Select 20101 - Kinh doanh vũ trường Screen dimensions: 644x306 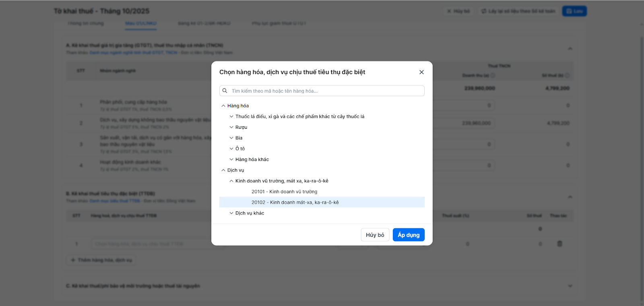coord(284,192)
